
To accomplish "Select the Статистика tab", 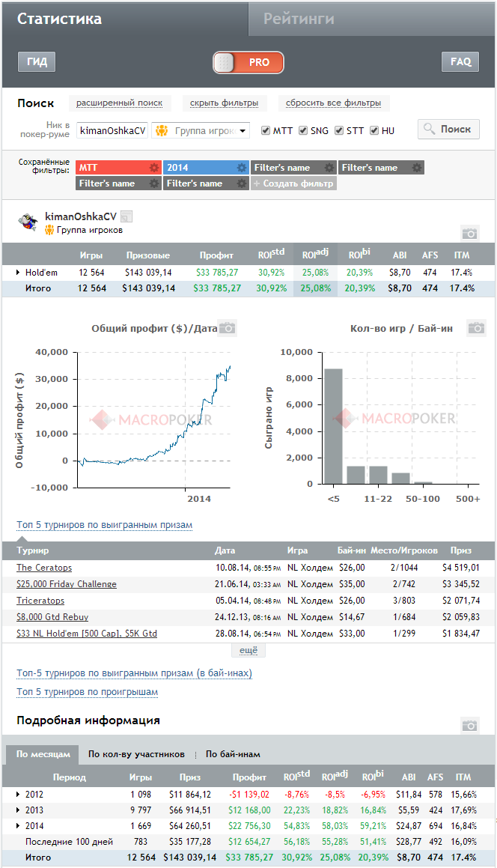I will coord(125,19).
